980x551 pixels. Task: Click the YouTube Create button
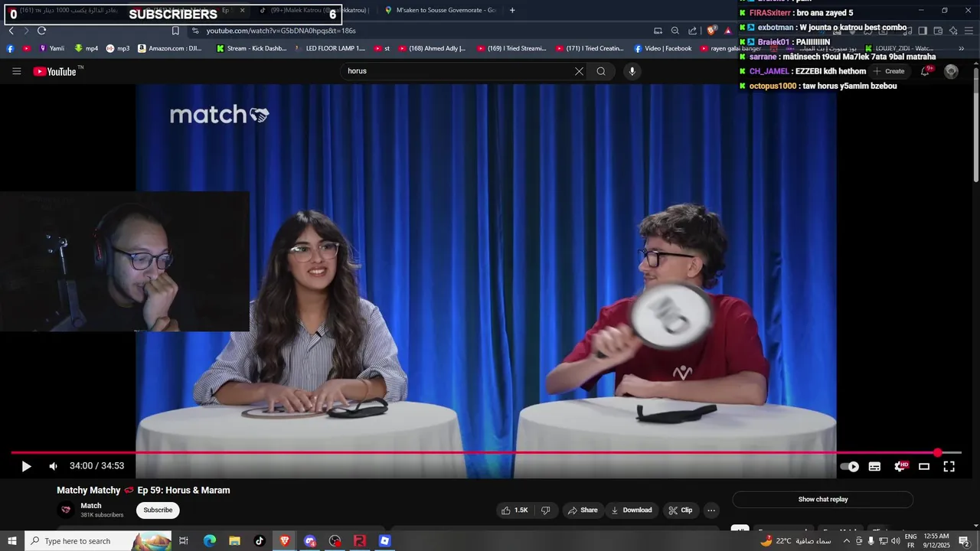tap(889, 71)
